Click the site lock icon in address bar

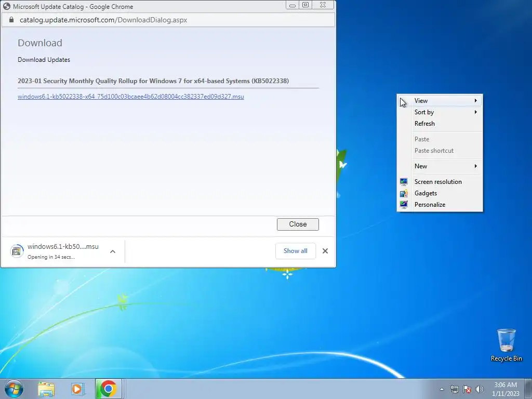pyautogui.click(x=11, y=20)
